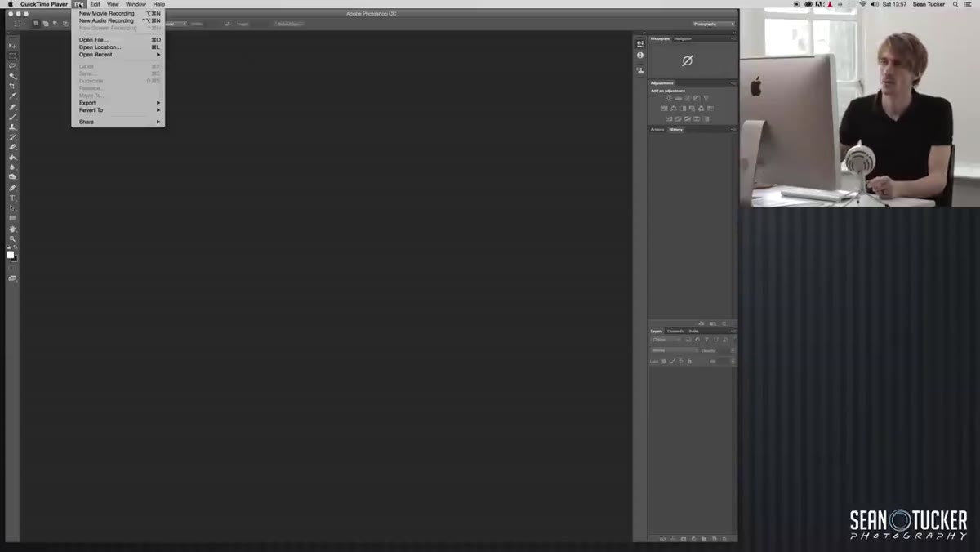Select the Quick Selection tool
The image size is (980, 552).
coord(12,76)
